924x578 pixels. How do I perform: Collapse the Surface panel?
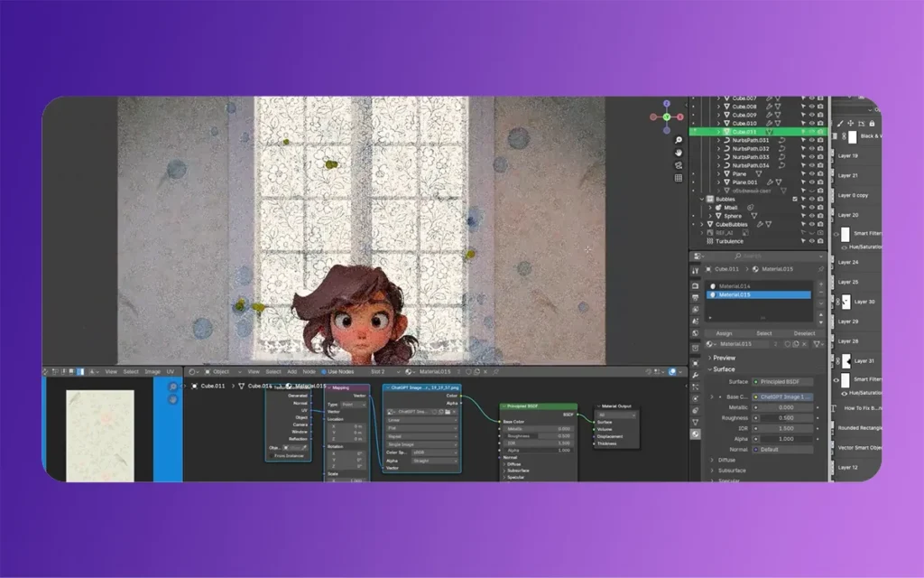click(709, 369)
